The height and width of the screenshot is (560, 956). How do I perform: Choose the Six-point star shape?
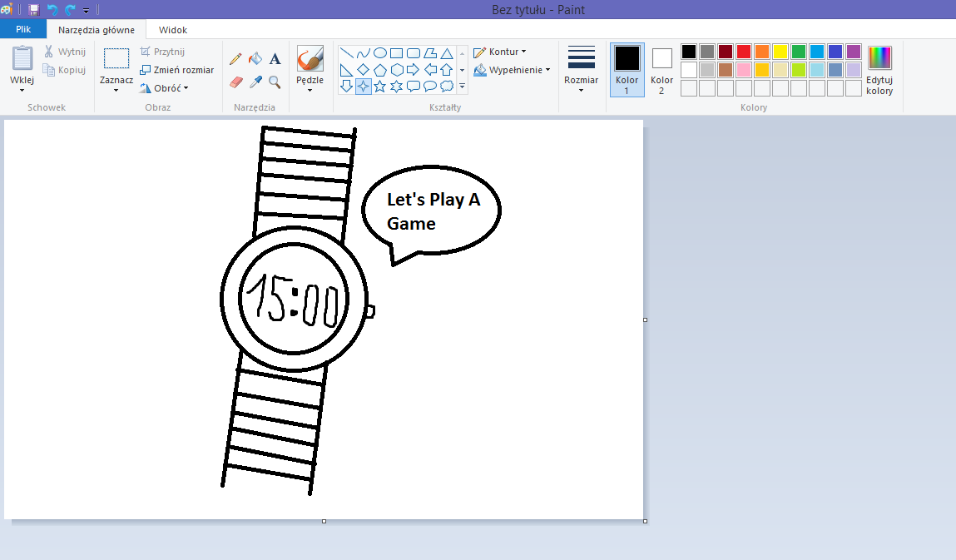(396, 86)
